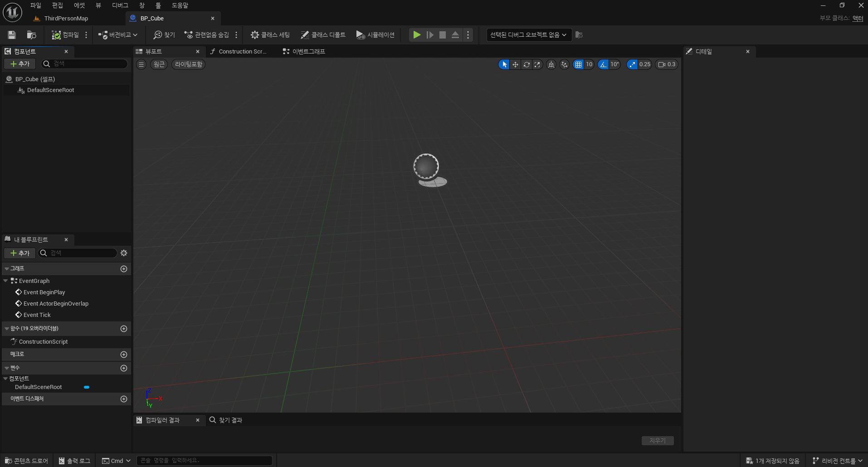Open play mode options three-dot menu

click(468, 35)
